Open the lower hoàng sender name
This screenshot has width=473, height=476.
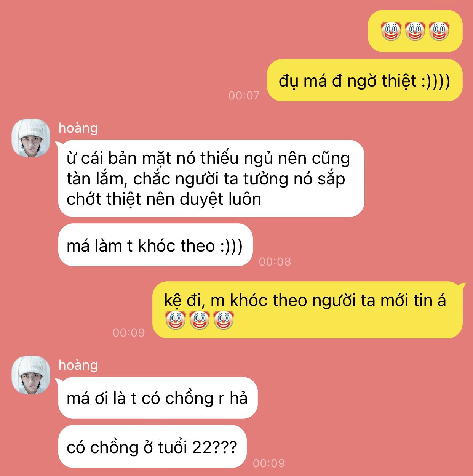pyautogui.click(x=78, y=365)
